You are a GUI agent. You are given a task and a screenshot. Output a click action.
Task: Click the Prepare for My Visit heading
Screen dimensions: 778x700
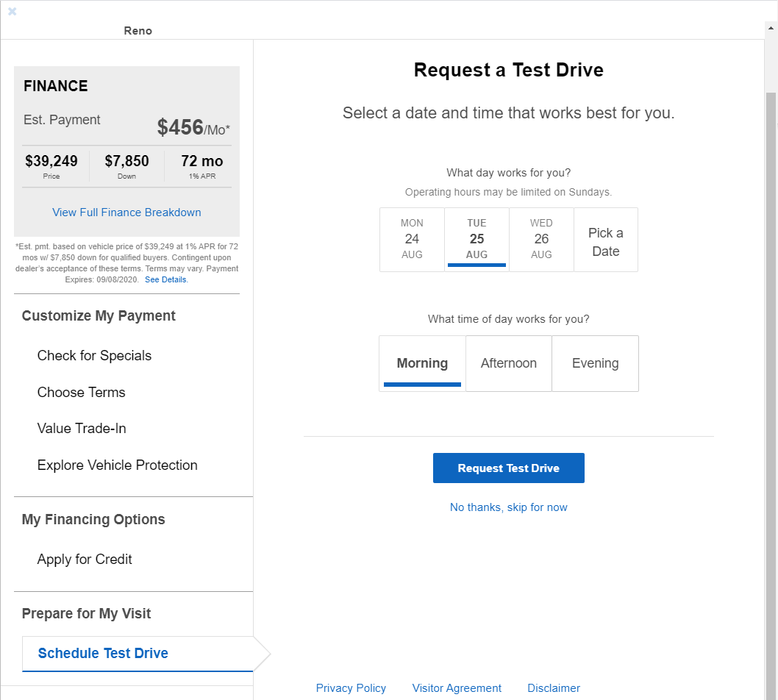[x=86, y=614]
